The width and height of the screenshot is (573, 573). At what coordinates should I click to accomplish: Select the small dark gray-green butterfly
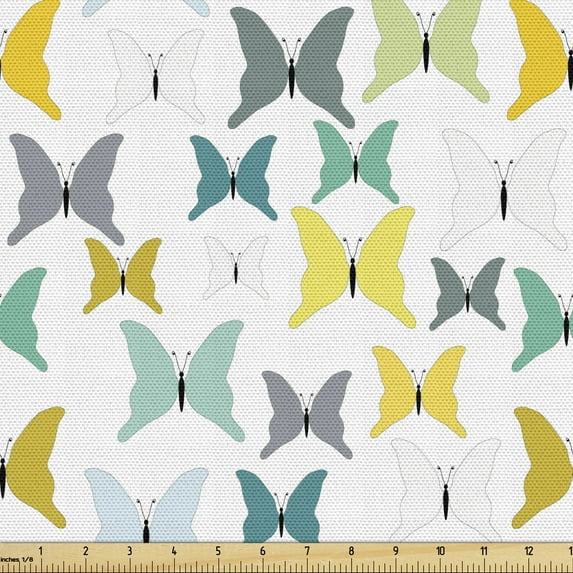(x=468, y=294)
